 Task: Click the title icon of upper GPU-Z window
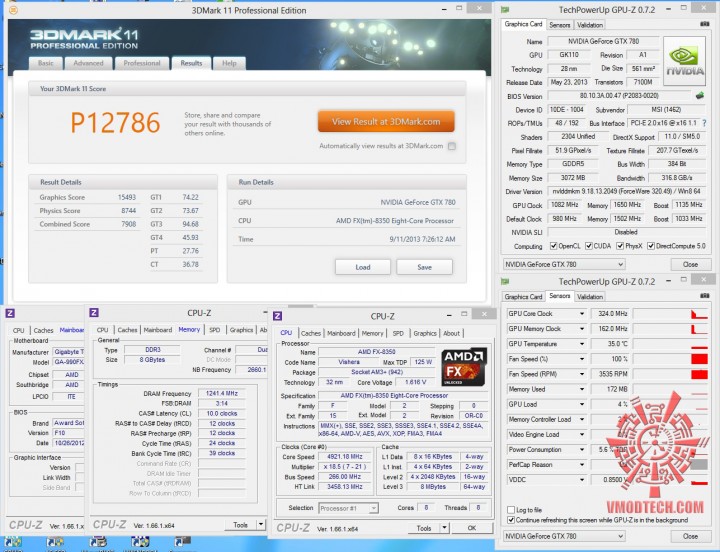point(505,9)
